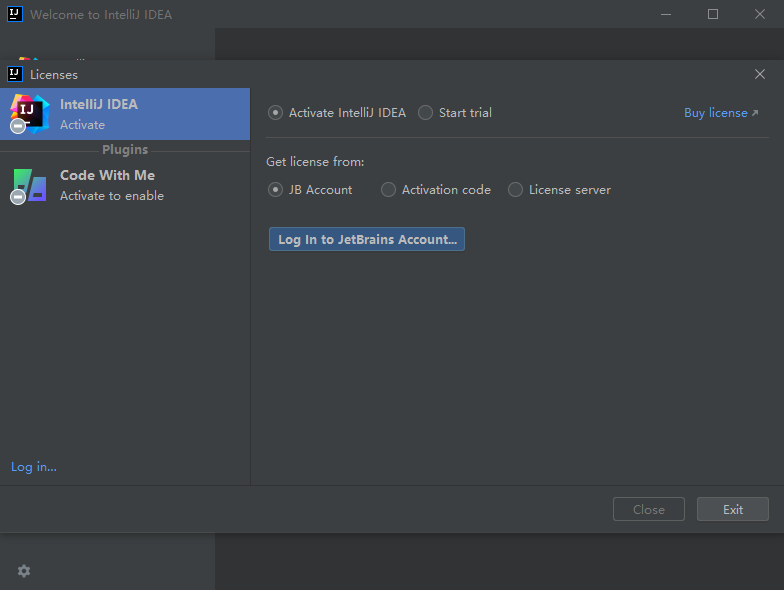Screen dimensions: 784x590
Task: Close the Licenses dialog with the X
Action: tap(760, 74)
